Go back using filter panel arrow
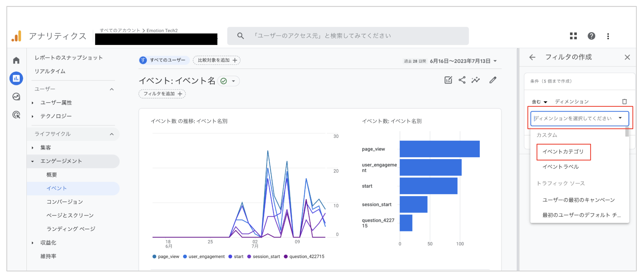Viewport: 644px width, 280px height. 532,57
